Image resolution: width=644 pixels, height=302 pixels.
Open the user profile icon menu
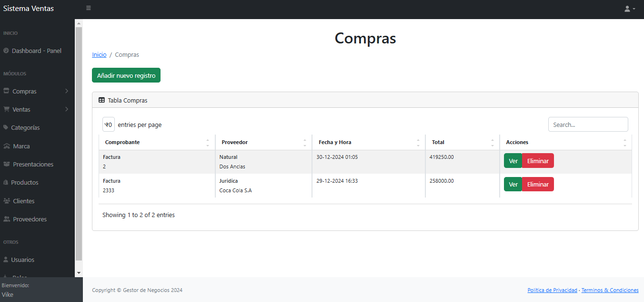tap(630, 9)
